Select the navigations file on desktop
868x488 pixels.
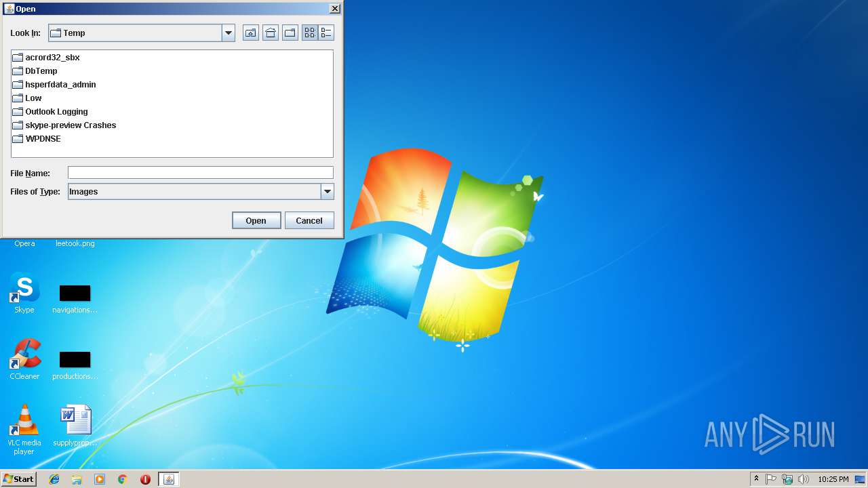(x=75, y=298)
